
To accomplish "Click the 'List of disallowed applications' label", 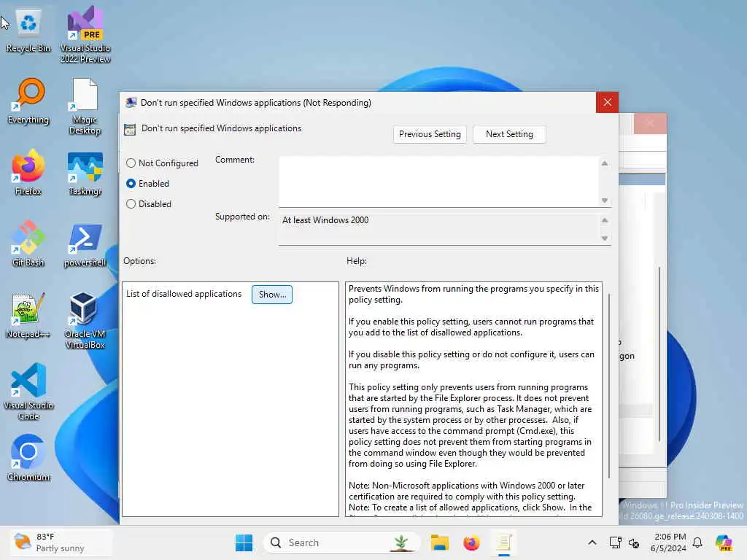I will 184,295.
